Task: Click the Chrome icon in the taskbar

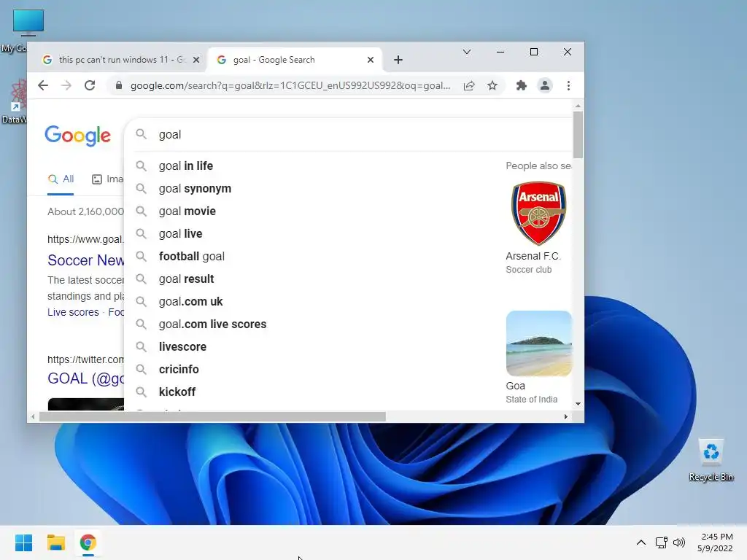Action: tap(88, 542)
